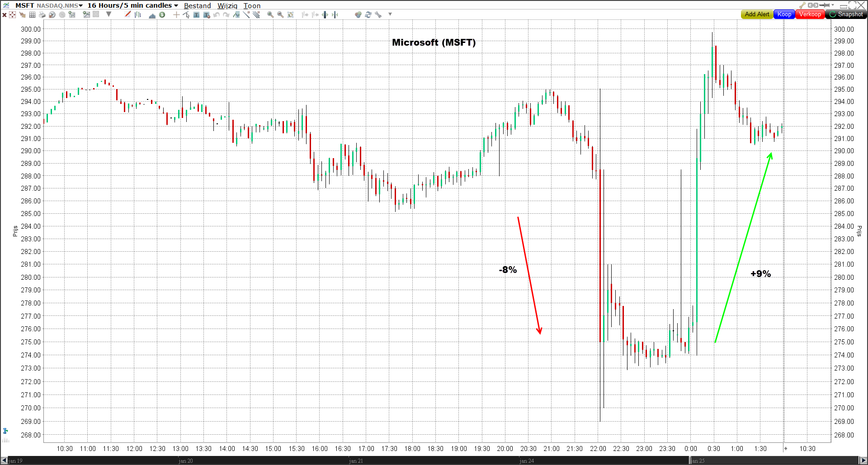This screenshot has width=868, height=465.
Task: Open the Bestand menu
Action: [x=197, y=5]
